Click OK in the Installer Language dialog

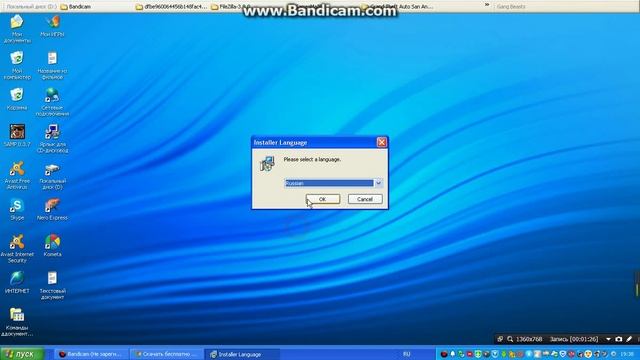pyautogui.click(x=322, y=199)
